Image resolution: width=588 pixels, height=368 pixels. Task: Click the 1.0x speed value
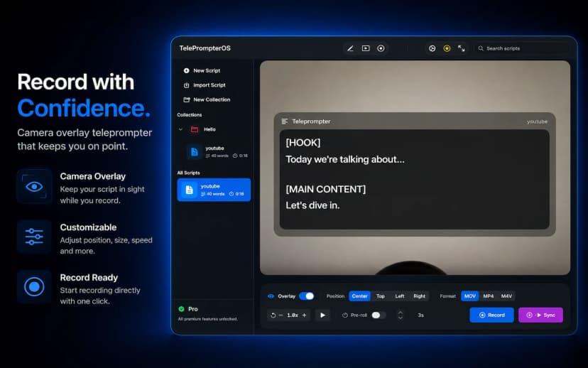point(293,315)
